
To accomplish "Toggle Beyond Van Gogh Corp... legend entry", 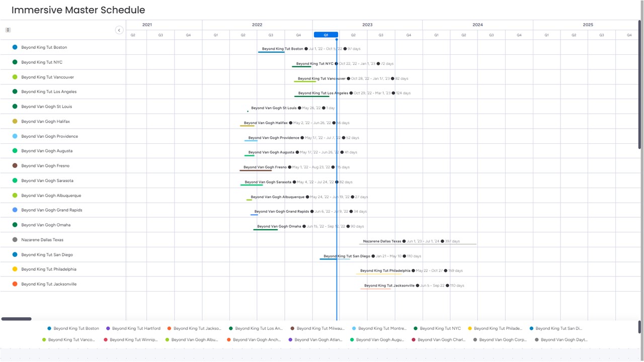I will coord(500,340).
